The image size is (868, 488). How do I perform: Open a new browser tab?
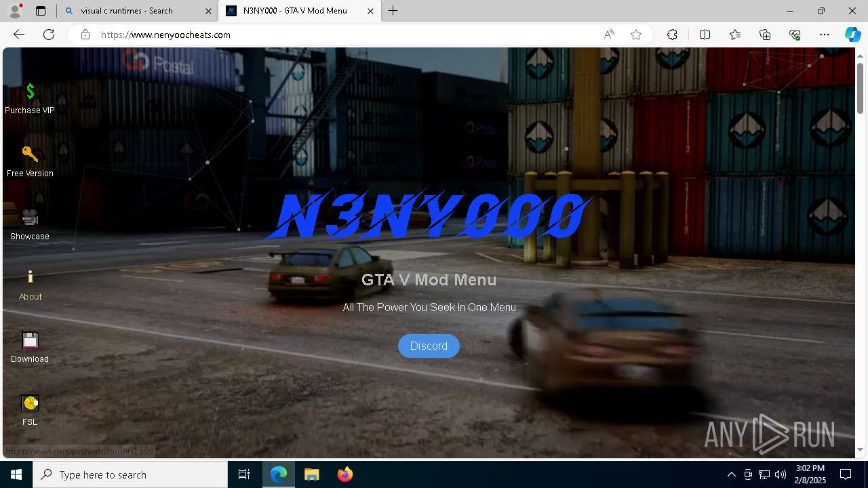(x=393, y=11)
